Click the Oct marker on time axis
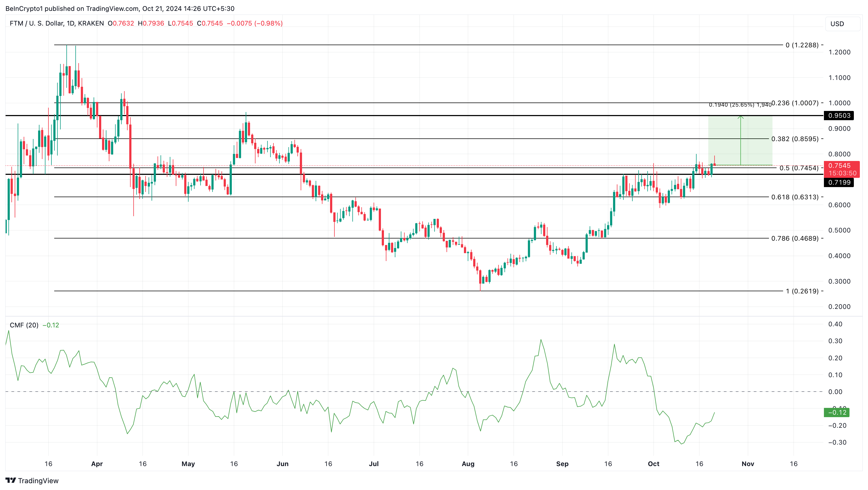The image size is (868, 490). point(653,464)
